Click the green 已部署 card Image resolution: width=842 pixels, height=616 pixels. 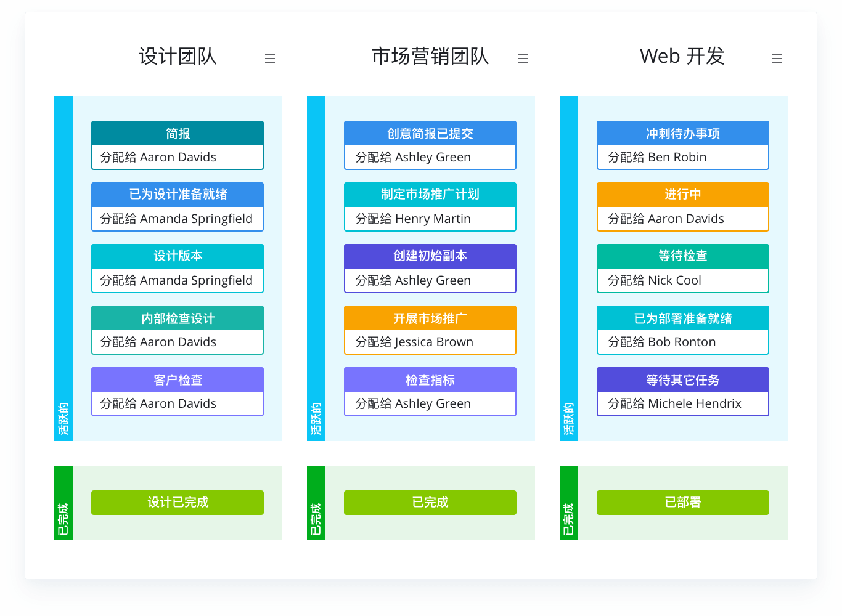[x=683, y=503]
